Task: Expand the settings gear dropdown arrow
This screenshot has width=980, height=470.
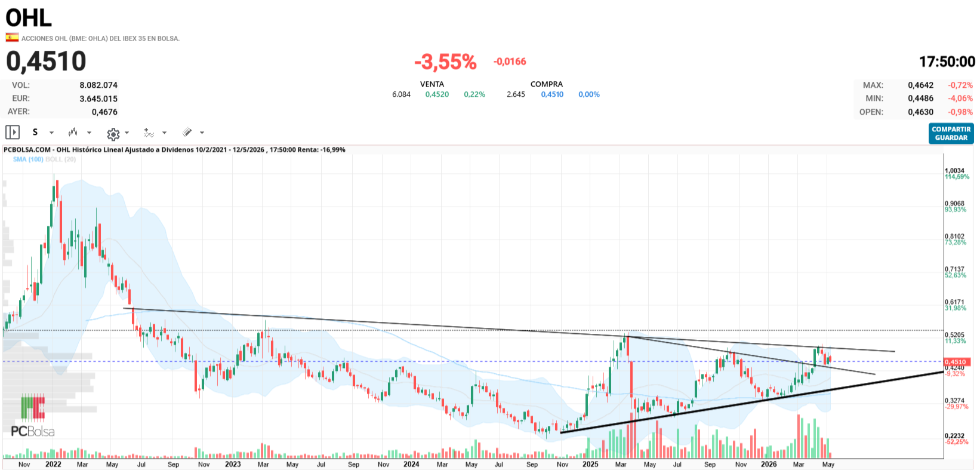Action: pyautogui.click(x=127, y=133)
